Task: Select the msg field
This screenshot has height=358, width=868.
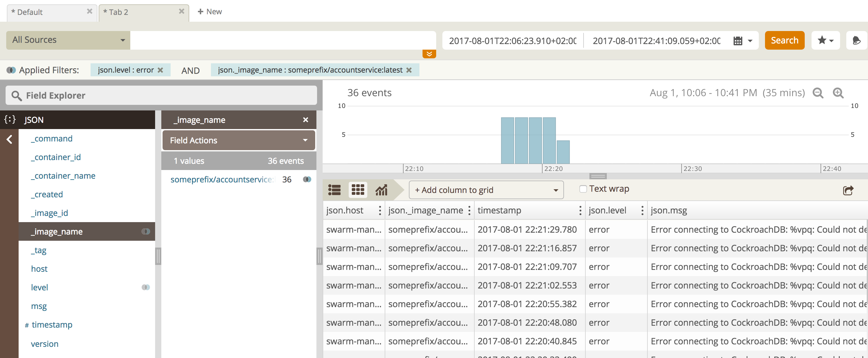Action: [39, 306]
